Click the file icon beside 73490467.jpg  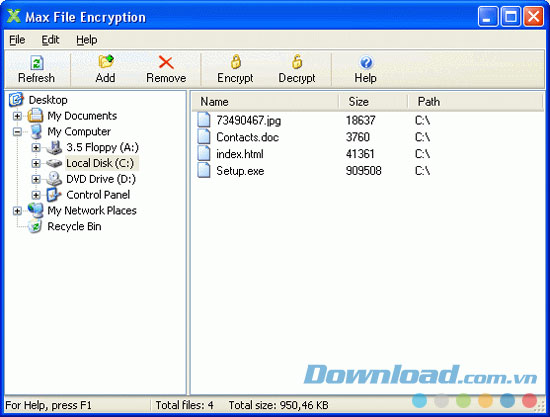204,120
